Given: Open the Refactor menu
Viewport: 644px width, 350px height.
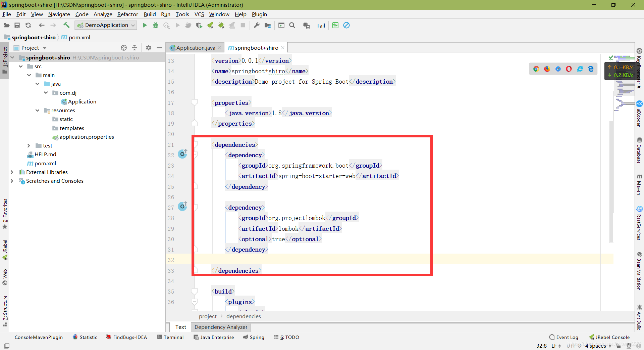Looking at the screenshot, I should [x=127, y=14].
